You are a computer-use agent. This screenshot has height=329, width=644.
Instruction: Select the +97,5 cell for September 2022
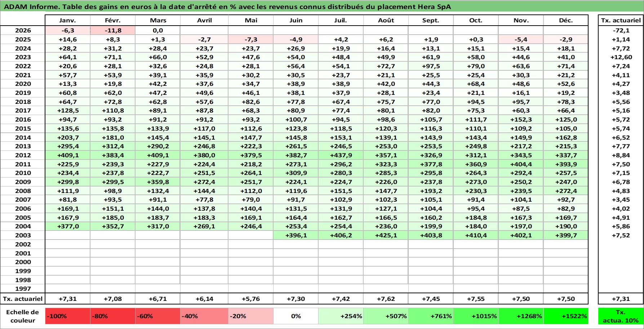[431, 66]
